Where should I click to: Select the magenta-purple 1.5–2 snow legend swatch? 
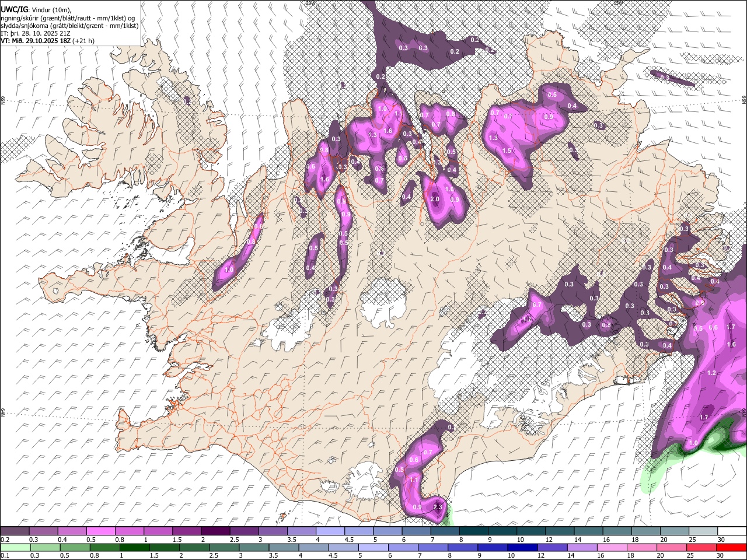187,531
